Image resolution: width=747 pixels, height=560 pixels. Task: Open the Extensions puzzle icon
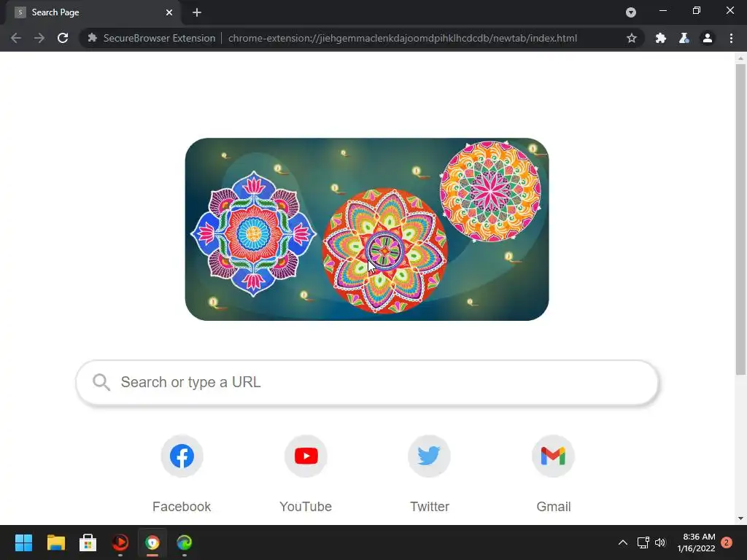coord(661,38)
